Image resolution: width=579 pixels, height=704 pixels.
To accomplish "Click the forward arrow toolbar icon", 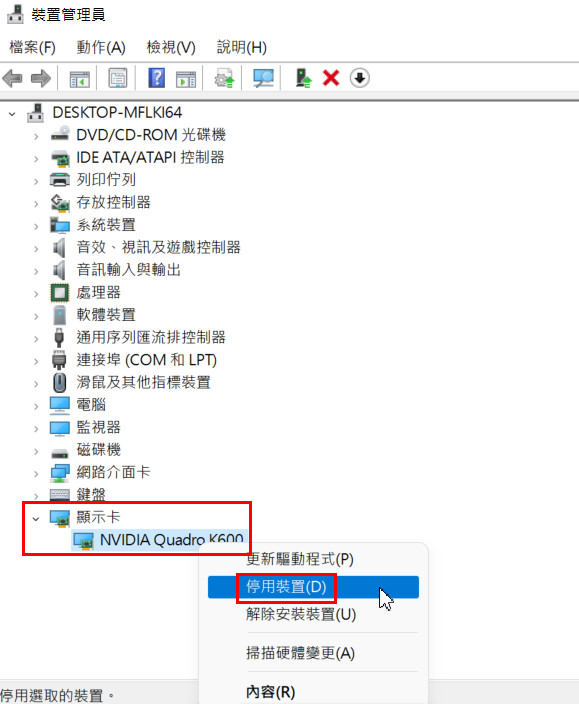I will tap(41, 79).
